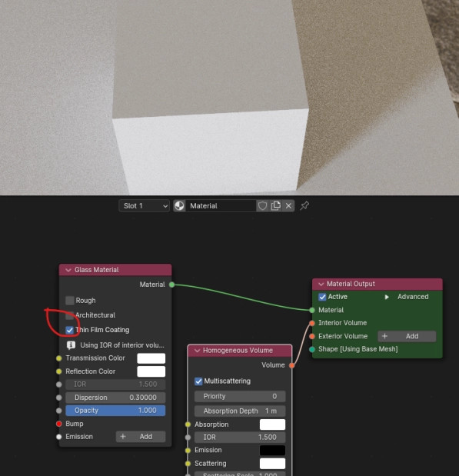Viewport: 459px width, 476px height.
Task: Click the Using IOR of interior volume text
Action: point(122,345)
